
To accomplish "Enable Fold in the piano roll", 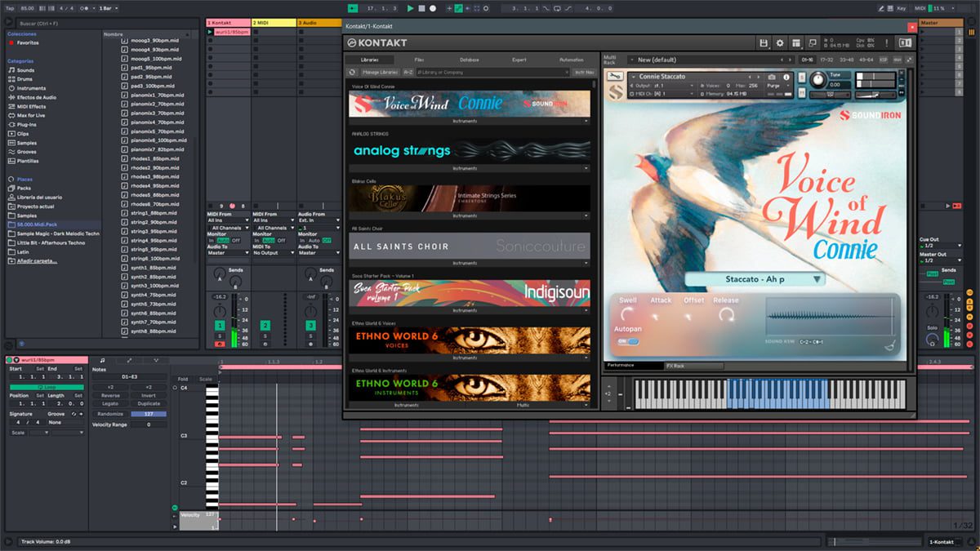I will tap(183, 379).
